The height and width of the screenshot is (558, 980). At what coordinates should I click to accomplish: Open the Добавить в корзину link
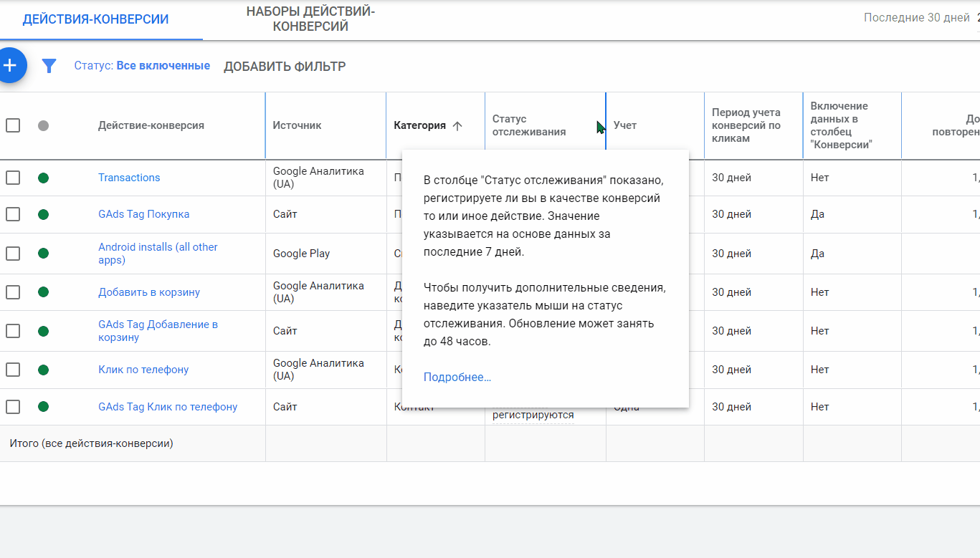tap(149, 292)
